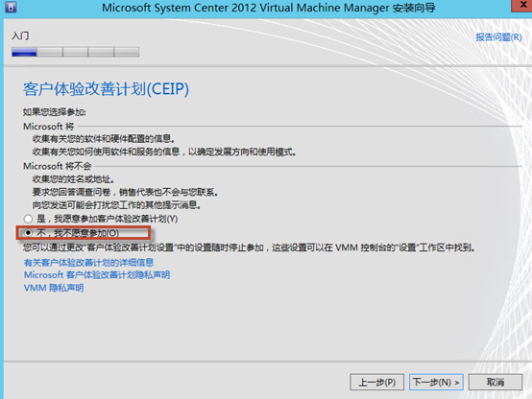The width and height of the screenshot is (532, 399).
Task: Click the 取消 button
Action: pos(496,383)
